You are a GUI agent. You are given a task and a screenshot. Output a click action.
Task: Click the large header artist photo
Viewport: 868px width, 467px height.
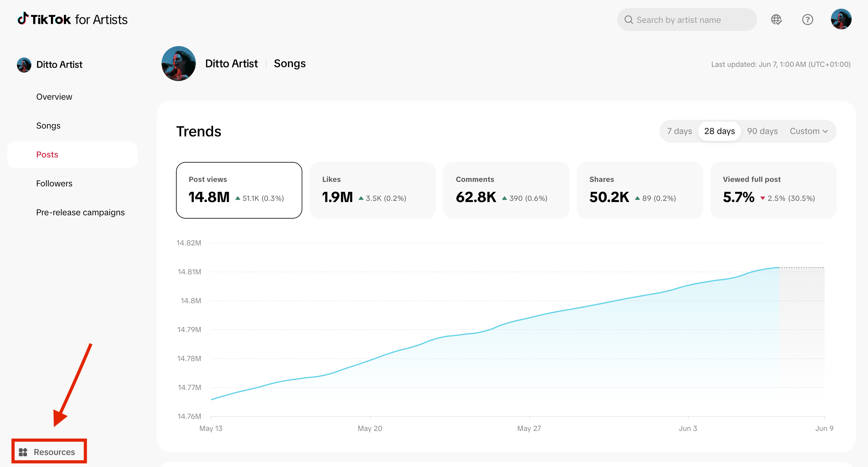pyautogui.click(x=179, y=64)
